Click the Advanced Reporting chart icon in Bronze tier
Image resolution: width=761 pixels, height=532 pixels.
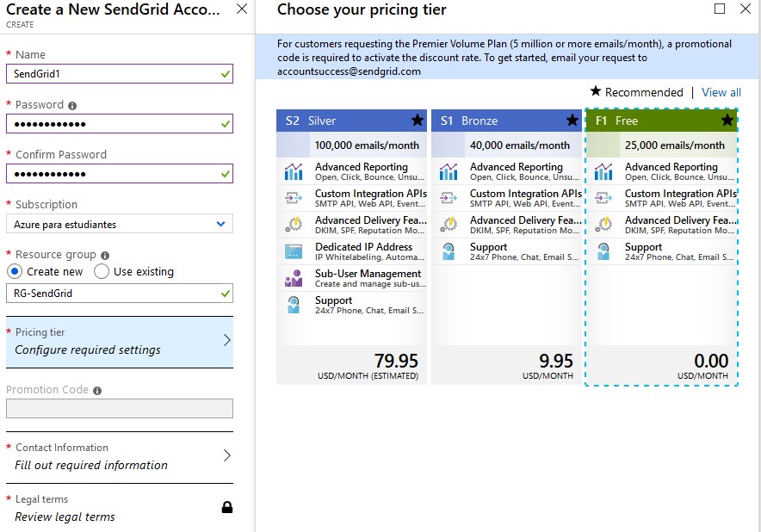point(449,172)
